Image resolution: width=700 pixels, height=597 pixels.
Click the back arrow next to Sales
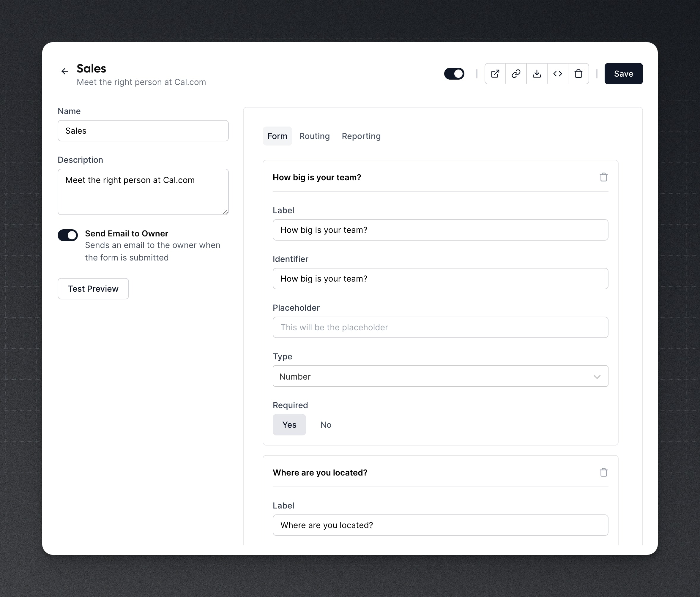(64, 71)
